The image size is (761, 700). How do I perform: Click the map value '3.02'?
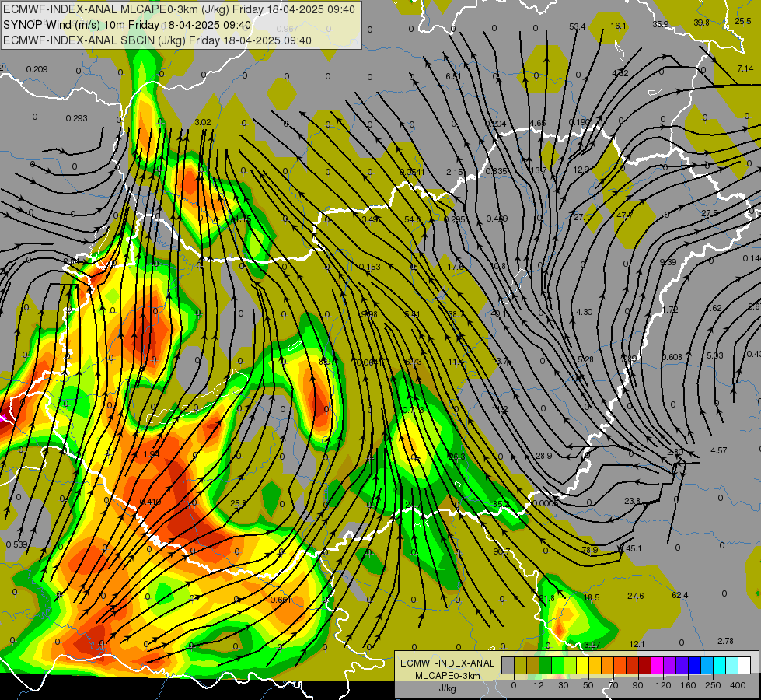tap(203, 122)
